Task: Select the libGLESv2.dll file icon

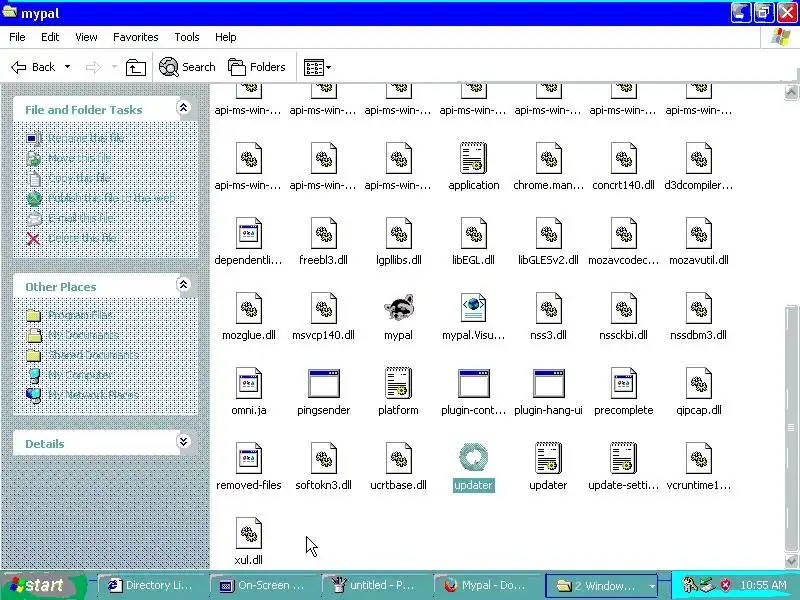Action: pos(548,233)
